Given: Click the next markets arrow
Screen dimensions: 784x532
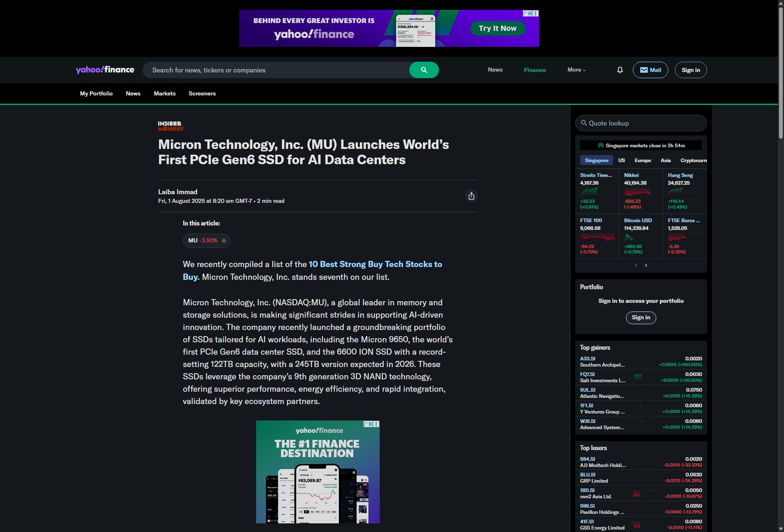Looking at the screenshot, I should tap(646, 265).
